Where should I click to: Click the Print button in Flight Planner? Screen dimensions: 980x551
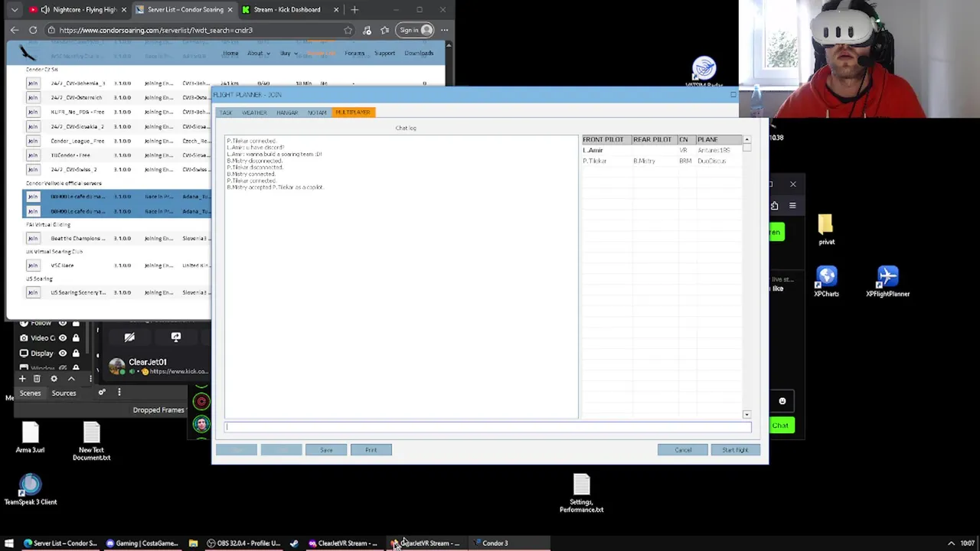click(371, 450)
